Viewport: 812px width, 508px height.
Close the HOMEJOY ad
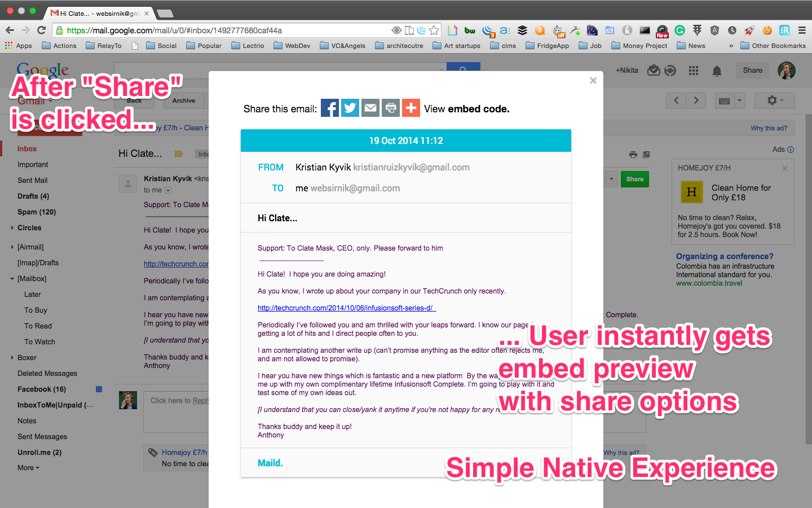(x=785, y=168)
